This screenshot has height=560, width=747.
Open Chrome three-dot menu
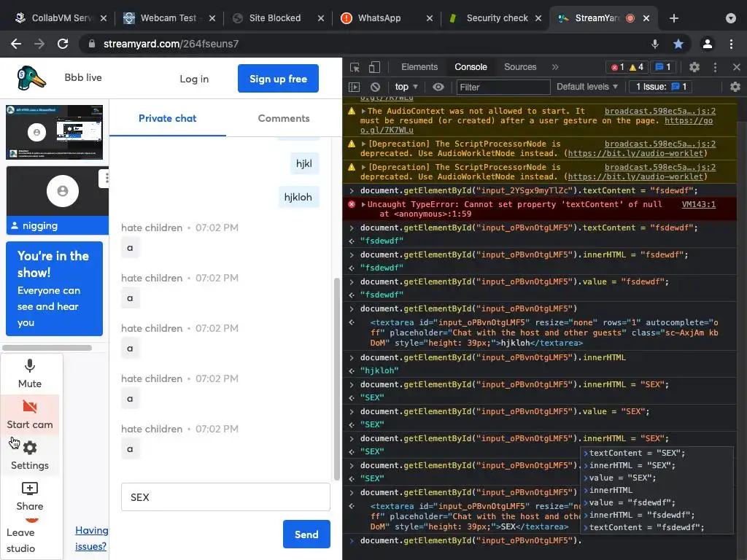(731, 44)
